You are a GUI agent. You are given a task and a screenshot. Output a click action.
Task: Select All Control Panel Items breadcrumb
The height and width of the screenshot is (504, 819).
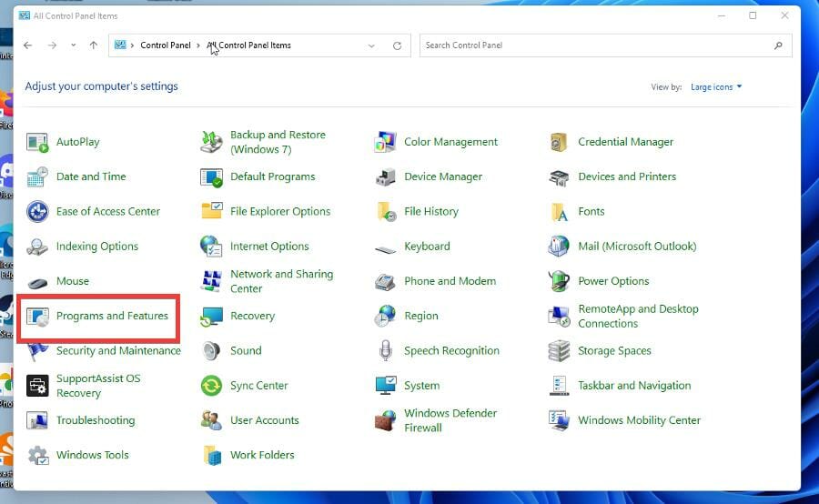[x=248, y=45]
